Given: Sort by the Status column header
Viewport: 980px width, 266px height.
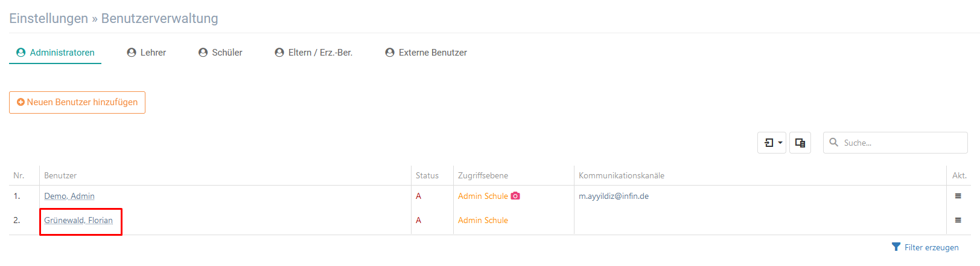Looking at the screenshot, I should point(427,175).
